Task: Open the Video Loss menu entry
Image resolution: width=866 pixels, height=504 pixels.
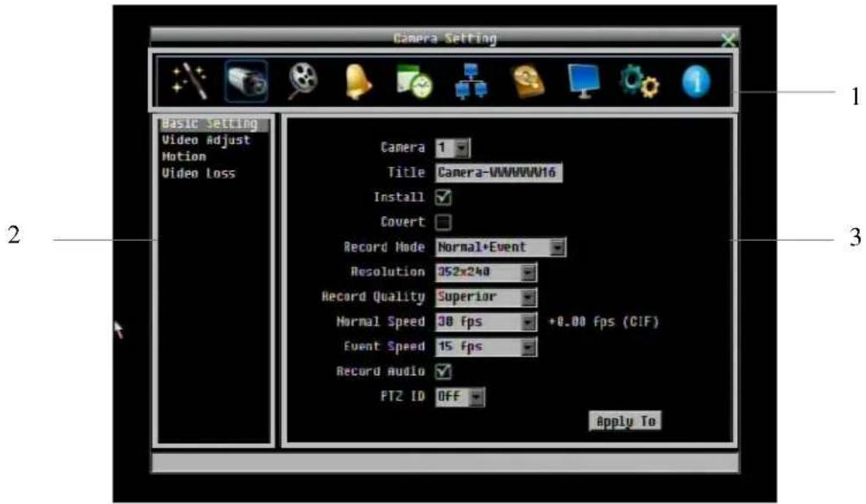Action: (x=199, y=173)
